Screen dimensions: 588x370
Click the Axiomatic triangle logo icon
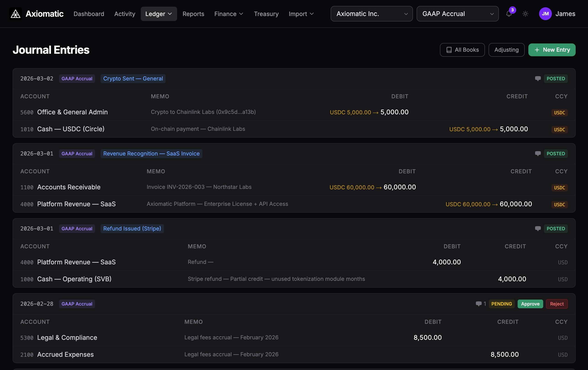click(15, 14)
